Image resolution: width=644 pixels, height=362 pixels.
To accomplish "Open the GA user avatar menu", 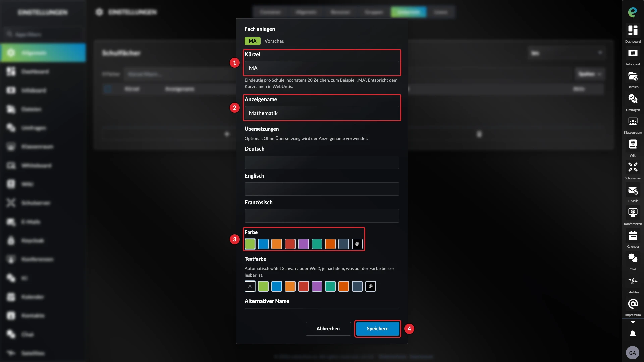I will pos(633,353).
